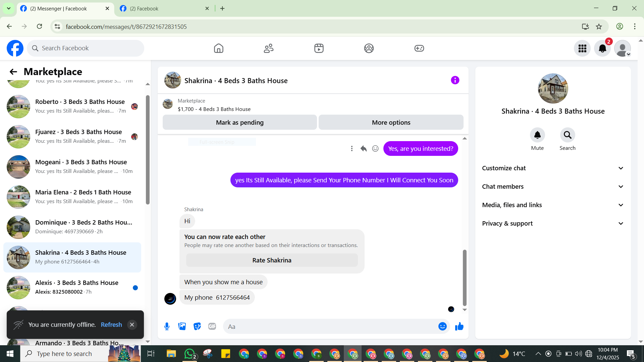Mute this conversation with the bell
Image resolution: width=644 pixels, height=362 pixels.
point(537,135)
